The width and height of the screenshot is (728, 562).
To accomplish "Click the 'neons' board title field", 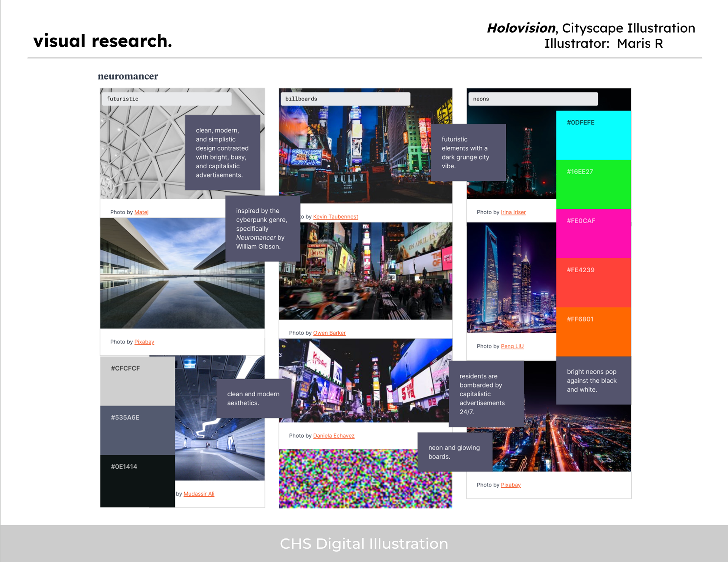I will 533,99.
